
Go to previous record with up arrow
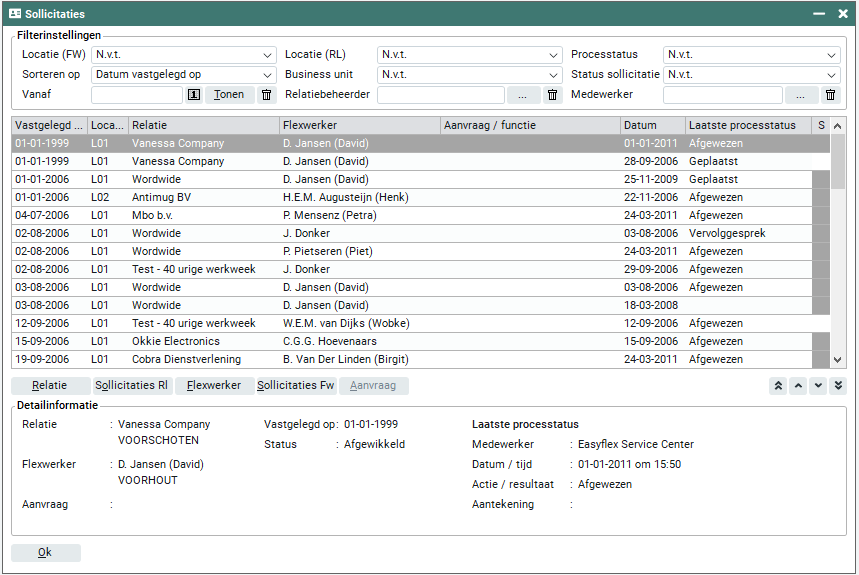click(x=798, y=386)
